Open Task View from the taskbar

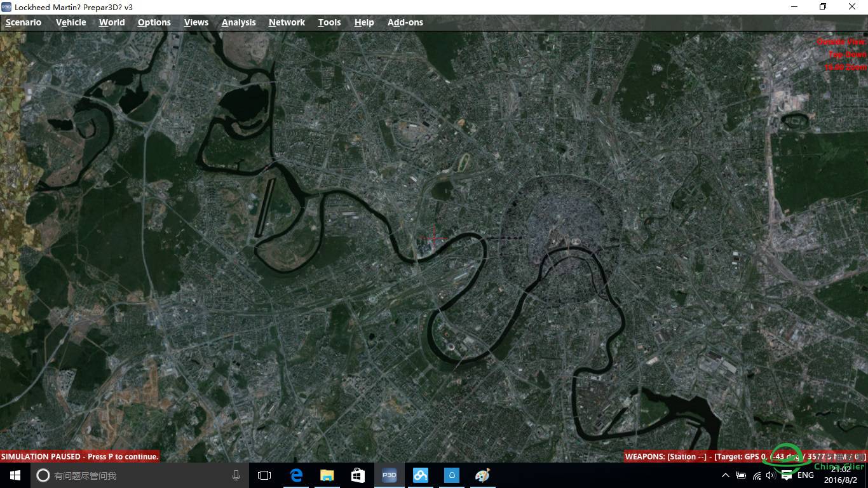coord(264,475)
